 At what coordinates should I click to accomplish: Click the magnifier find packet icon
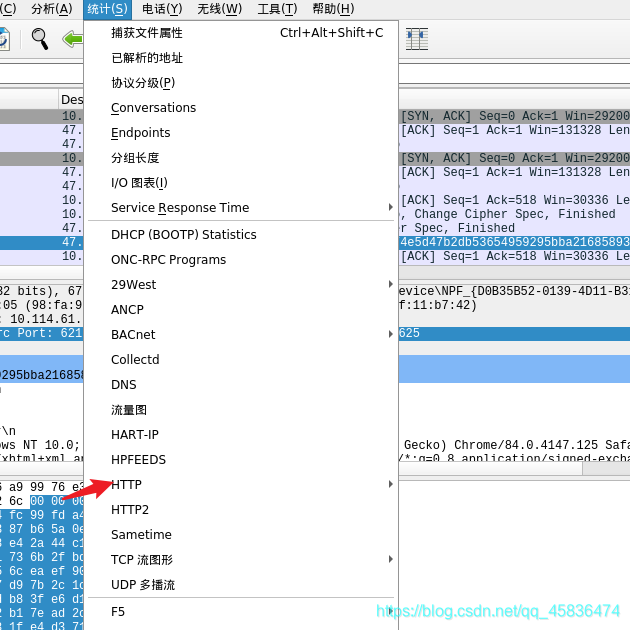pos(40,39)
